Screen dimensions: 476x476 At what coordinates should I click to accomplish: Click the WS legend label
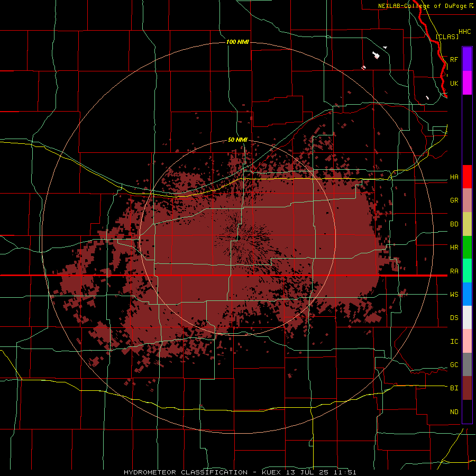(x=454, y=295)
